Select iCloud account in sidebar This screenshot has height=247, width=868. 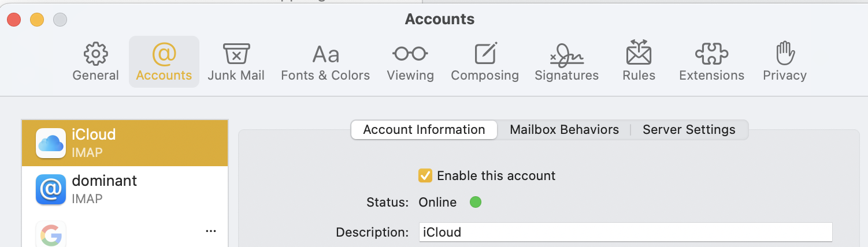[x=125, y=143]
